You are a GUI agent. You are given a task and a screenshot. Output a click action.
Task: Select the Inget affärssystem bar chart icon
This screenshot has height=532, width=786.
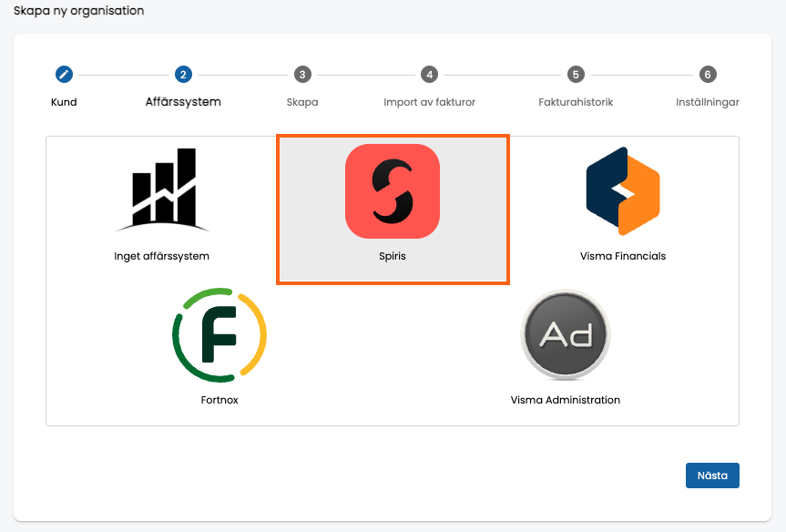[x=162, y=190]
